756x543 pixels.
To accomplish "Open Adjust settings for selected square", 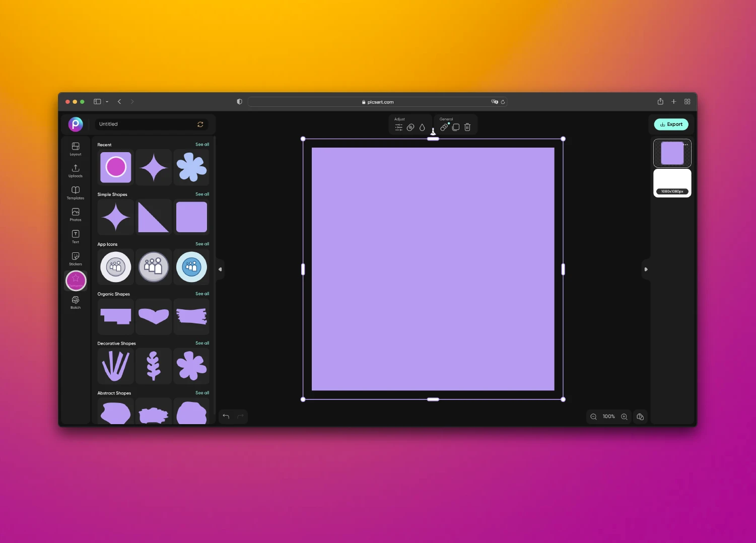I will (x=398, y=127).
